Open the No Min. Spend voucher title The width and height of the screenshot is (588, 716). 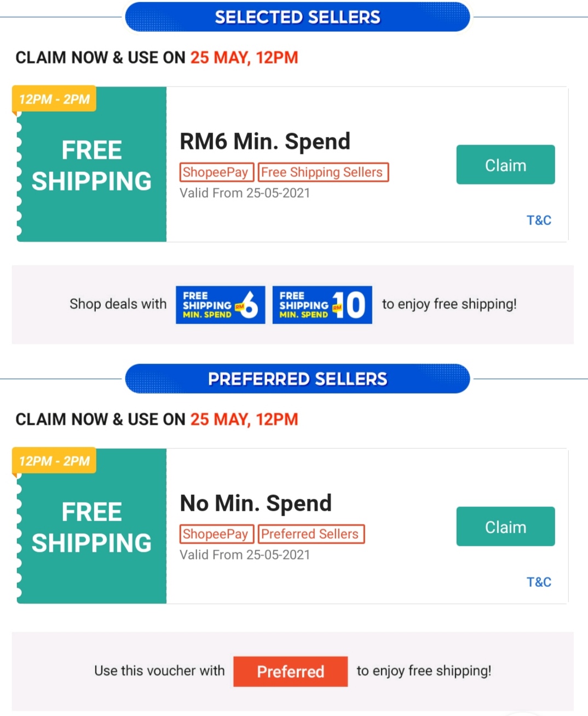pos(256,503)
